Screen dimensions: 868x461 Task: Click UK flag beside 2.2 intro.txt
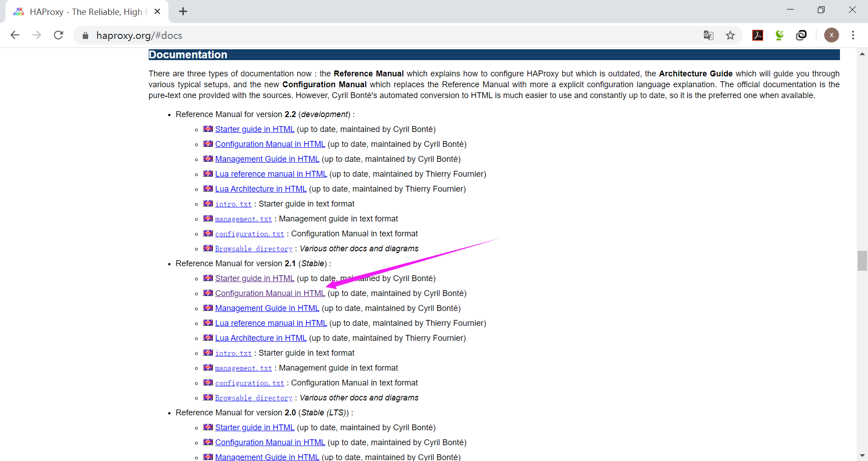pyautogui.click(x=208, y=203)
